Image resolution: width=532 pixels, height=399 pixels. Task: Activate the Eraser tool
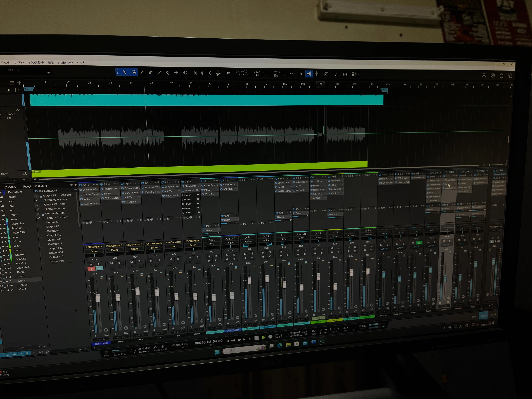pos(151,72)
